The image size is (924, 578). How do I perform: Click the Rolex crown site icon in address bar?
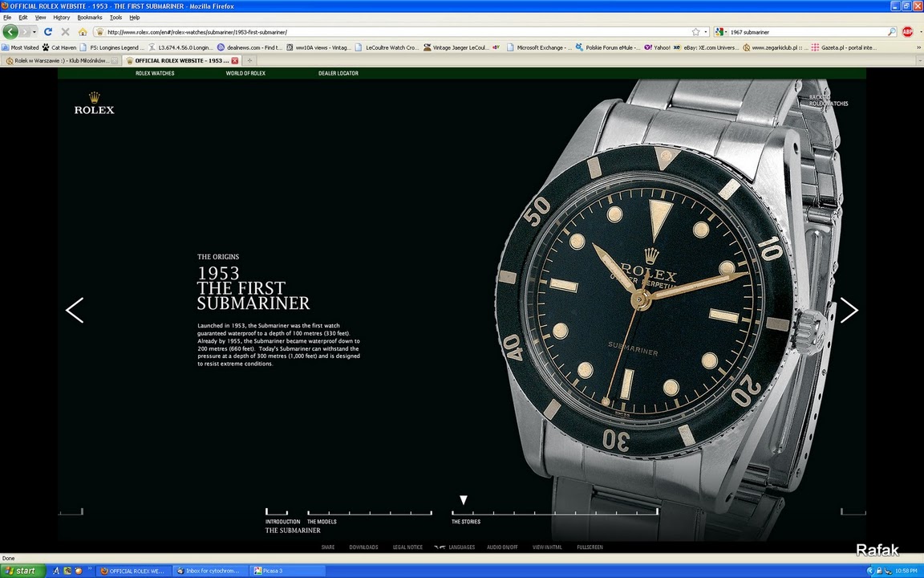pyautogui.click(x=99, y=32)
